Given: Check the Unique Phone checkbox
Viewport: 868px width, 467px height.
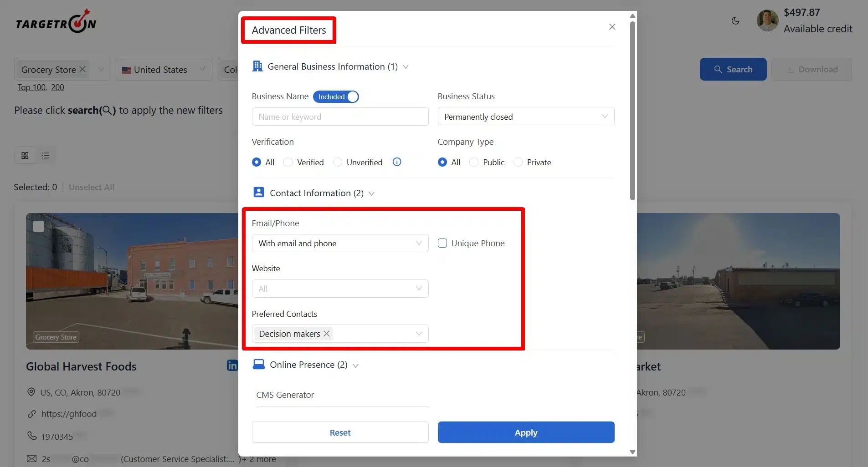Looking at the screenshot, I should (442, 243).
